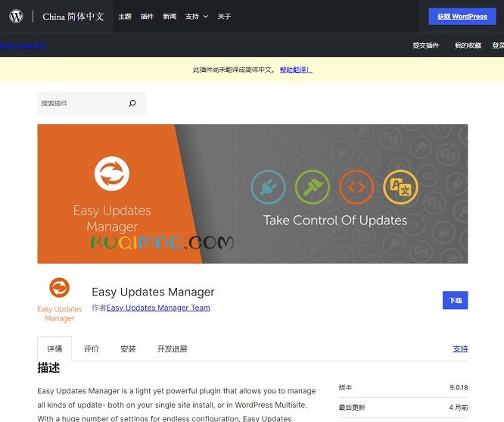The image size is (504, 422).
Task: Click the 版本 label
Action: (345, 387)
